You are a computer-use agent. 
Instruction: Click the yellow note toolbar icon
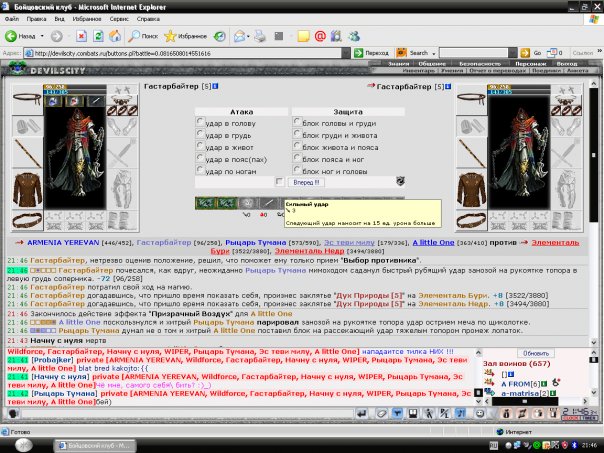(x=303, y=36)
